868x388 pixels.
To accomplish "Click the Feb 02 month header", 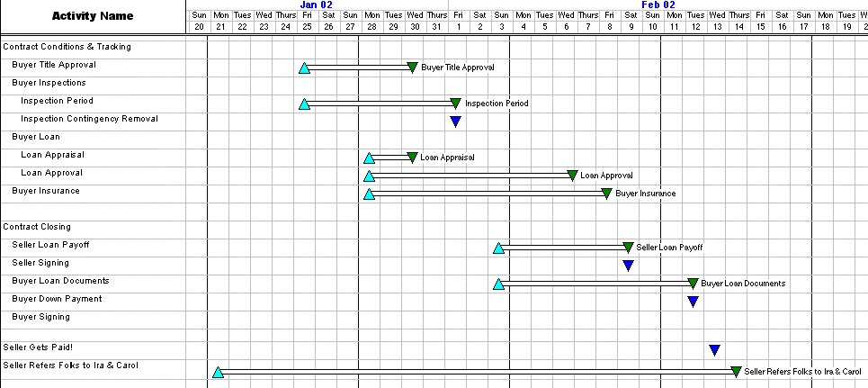I will coord(658,5).
